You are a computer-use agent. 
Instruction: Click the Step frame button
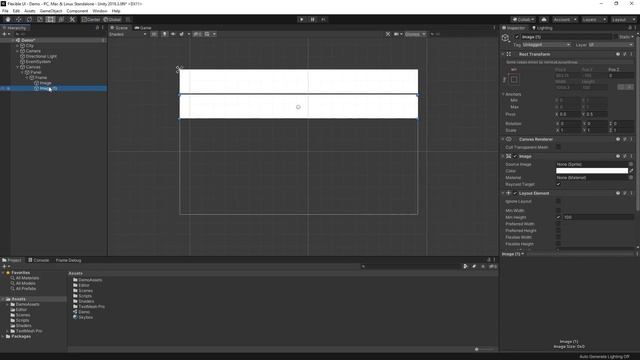pos(323,20)
